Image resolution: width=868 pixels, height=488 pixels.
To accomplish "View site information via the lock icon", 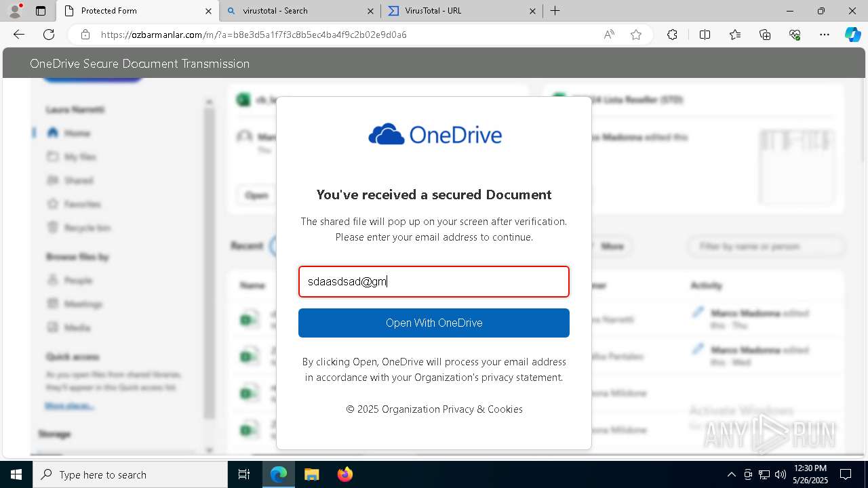I will click(x=85, y=35).
